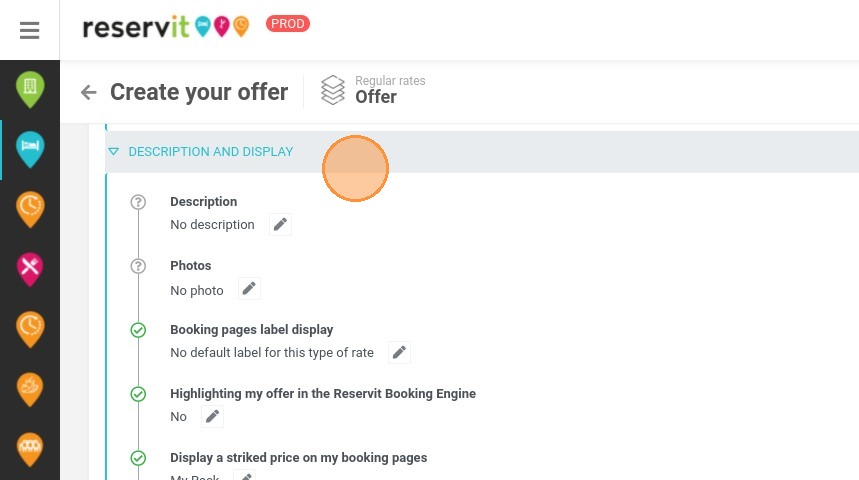Open the first orange clock sidebar pin
The image size is (859, 480).
tap(30, 209)
